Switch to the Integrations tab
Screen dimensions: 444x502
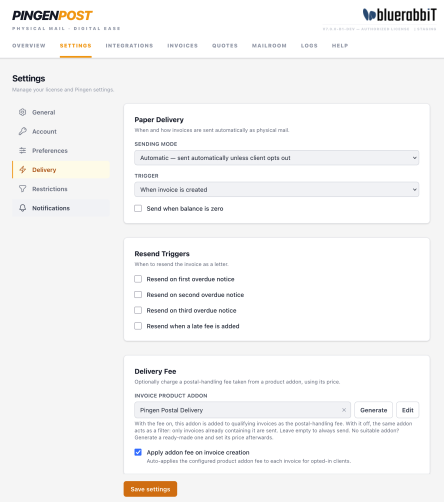[x=129, y=46]
